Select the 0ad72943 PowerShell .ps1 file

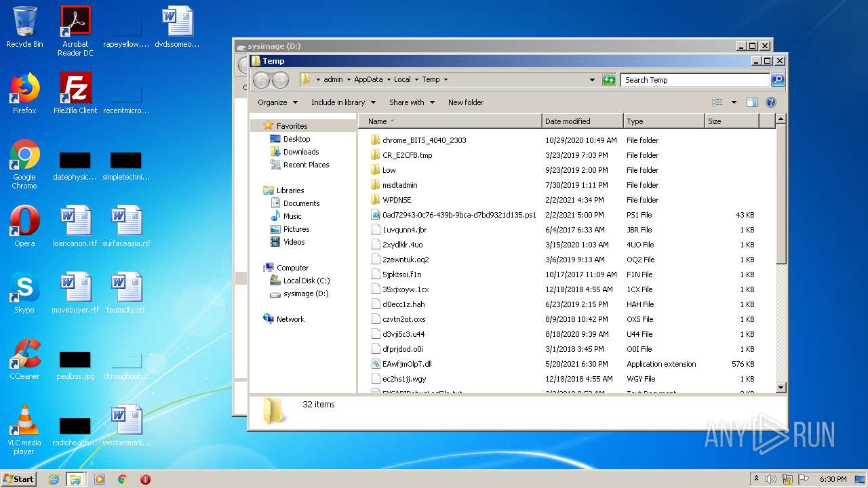point(459,215)
